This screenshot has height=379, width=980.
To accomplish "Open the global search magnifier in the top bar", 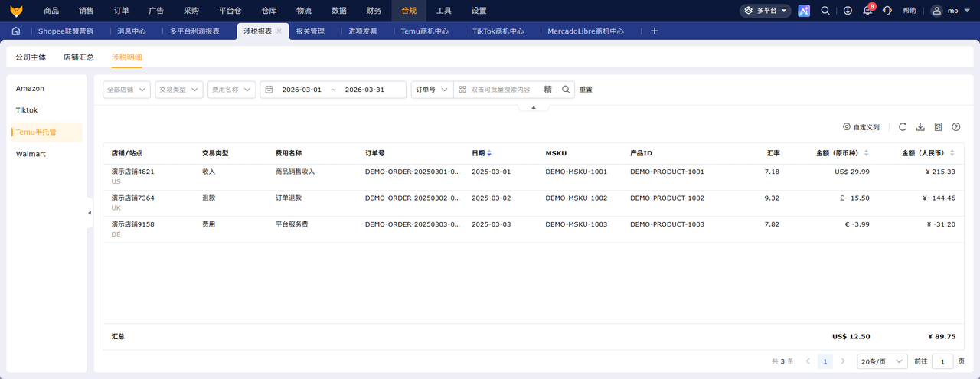I will click(x=825, y=11).
